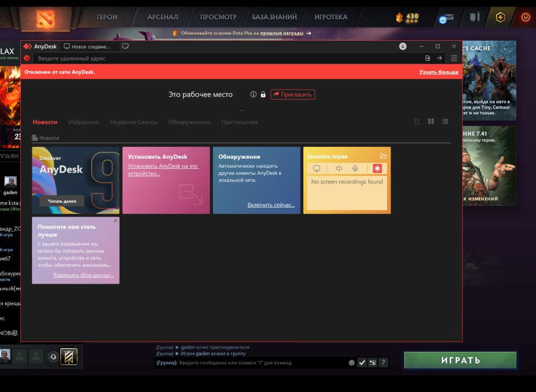Open Dota Plus hexagon icon
This screenshot has width=536, height=392.
coord(501,17)
